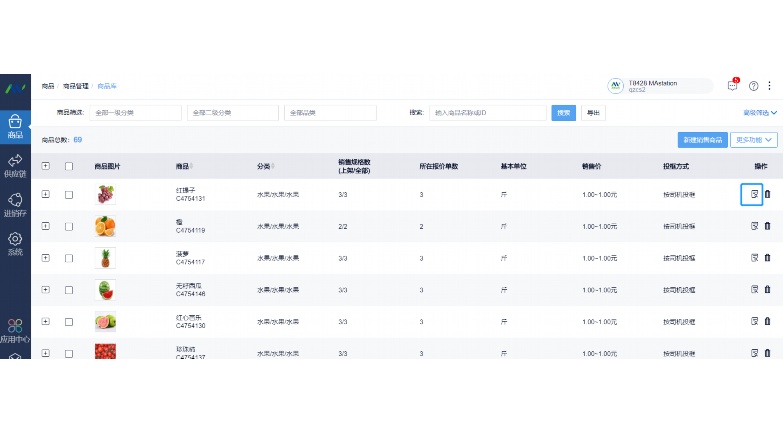Screen dimensions: 783x433
Task: Expand the pineapple C4754117 row
Action: coord(45,258)
